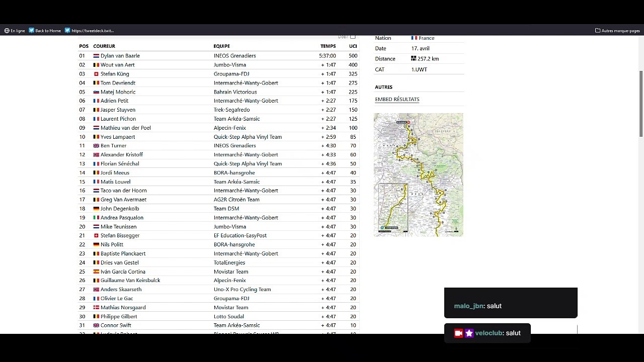644x362 pixels.
Task: Click the Slovenian flag beside Matej Mohoric
Action: (x=96, y=92)
